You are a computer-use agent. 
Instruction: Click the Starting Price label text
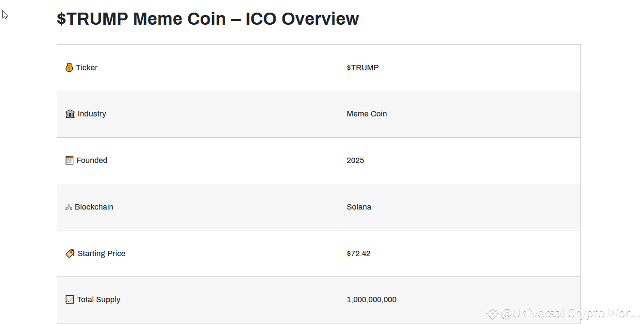(101, 254)
